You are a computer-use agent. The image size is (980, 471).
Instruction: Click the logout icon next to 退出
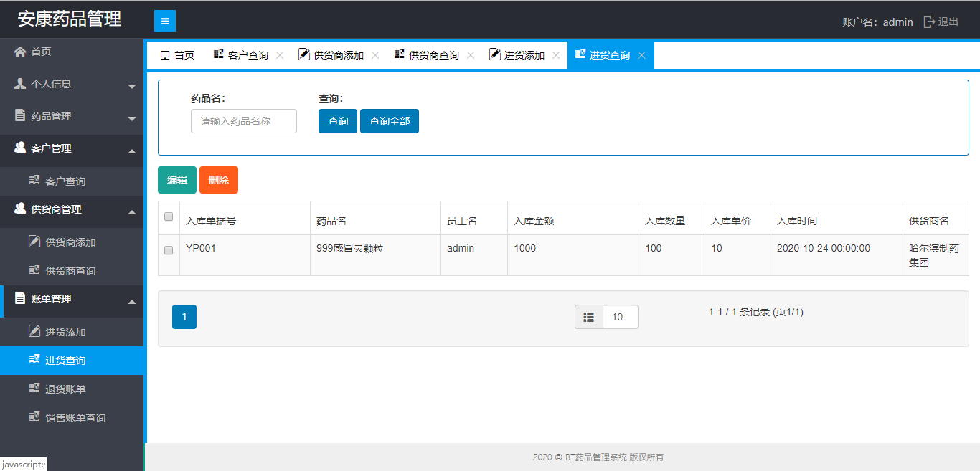tap(929, 22)
